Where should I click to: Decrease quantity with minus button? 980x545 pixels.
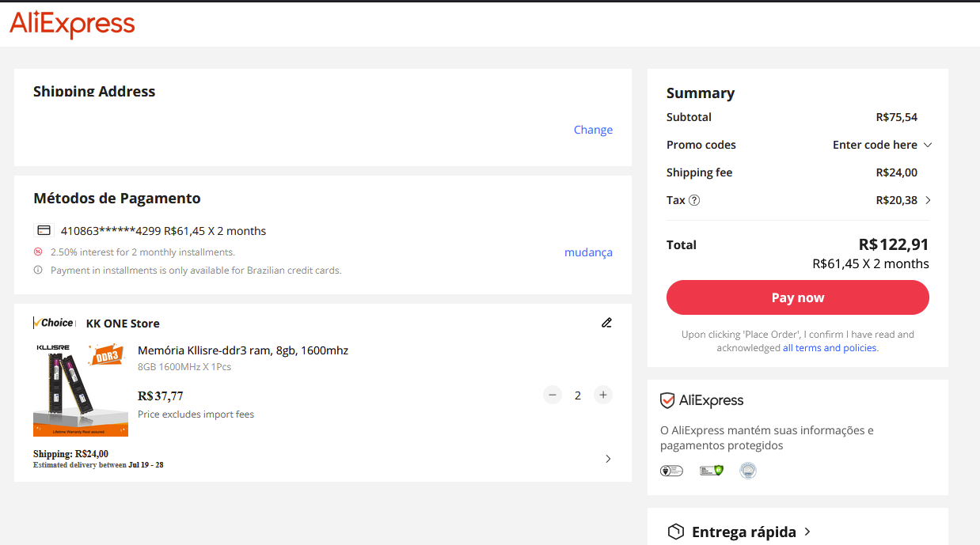553,395
